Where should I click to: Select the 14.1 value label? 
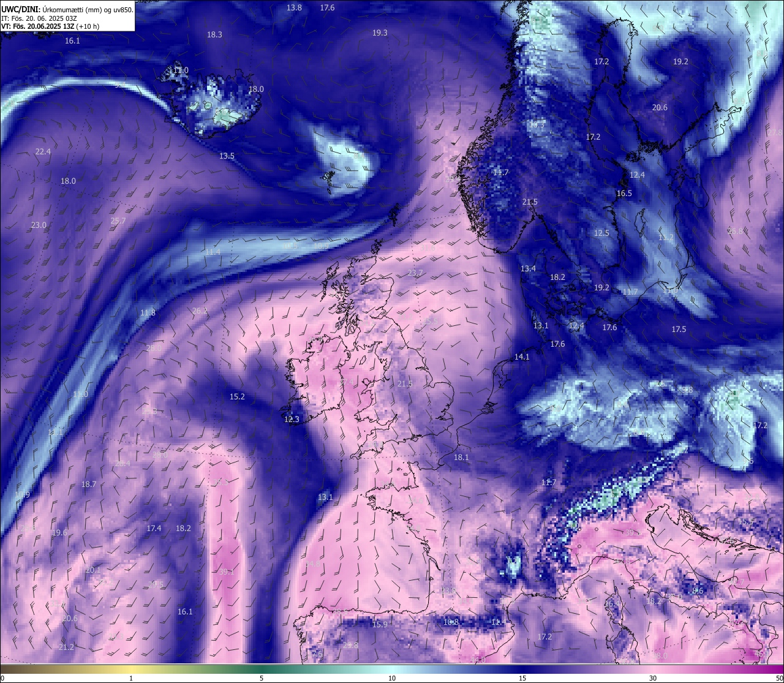coord(522,357)
